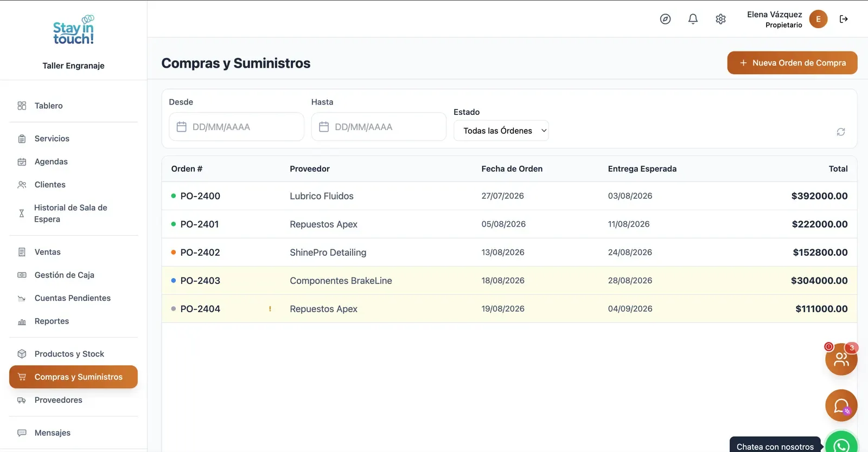Click ShinePro Detailing supplier cell
Viewport: 868px width, 452px height.
(328, 253)
